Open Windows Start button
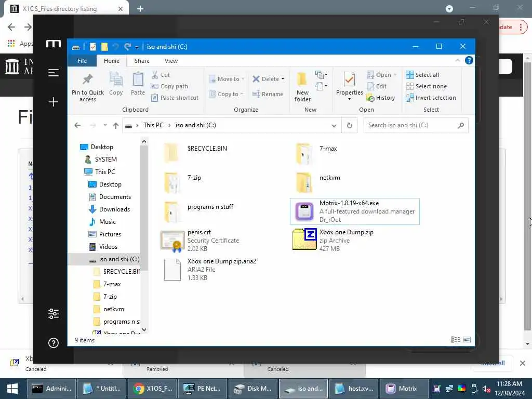The height and width of the screenshot is (399, 532). tap(12, 389)
